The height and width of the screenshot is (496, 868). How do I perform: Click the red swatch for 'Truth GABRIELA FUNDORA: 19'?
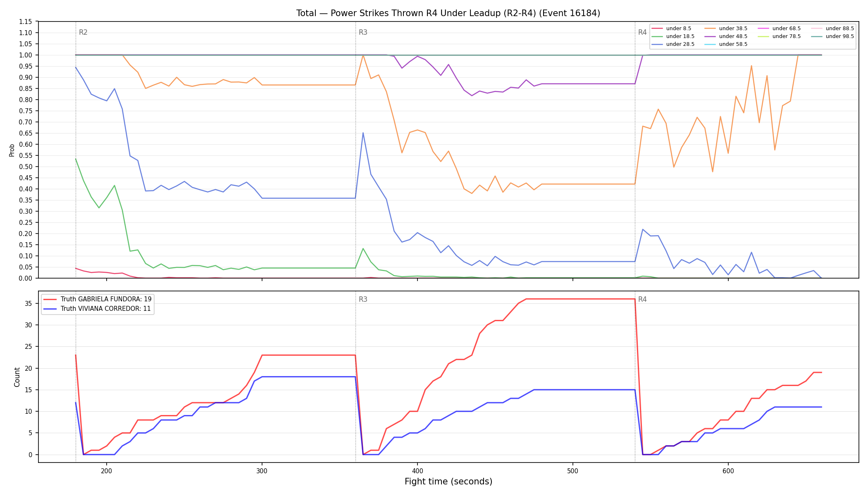pyautogui.click(x=50, y=299)
